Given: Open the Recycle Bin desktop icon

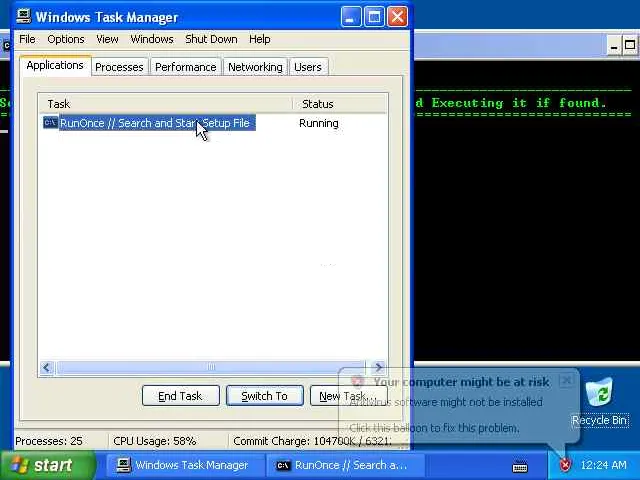Looking at the screenshot, I should pyautogui.click(x=600, y=402).
